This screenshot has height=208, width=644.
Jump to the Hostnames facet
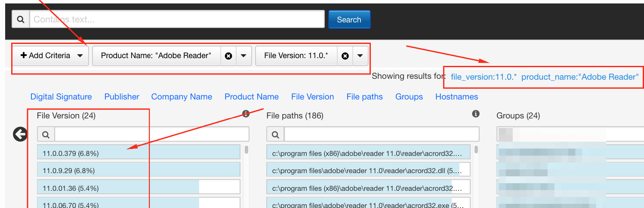click(456, 97)
